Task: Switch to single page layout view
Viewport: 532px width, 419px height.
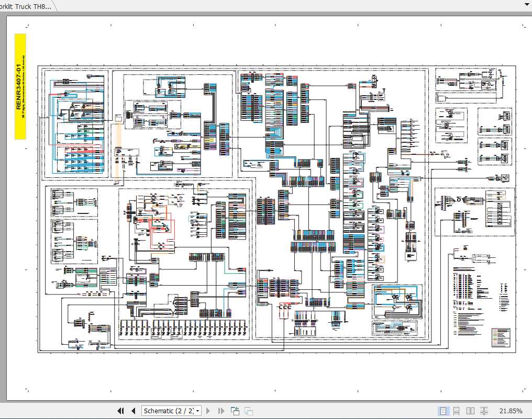Action: pyautogui.click(x=444, y=411)
